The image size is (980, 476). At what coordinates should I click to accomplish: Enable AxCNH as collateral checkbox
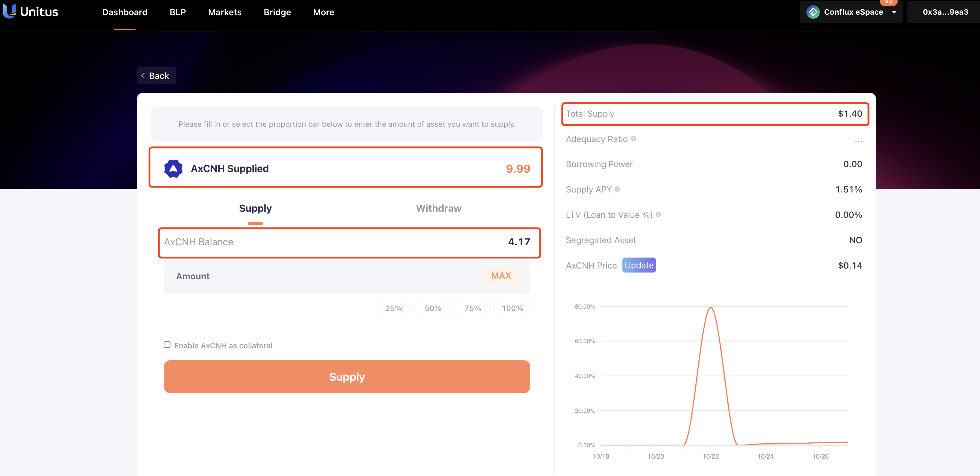(x=167, y=345)
